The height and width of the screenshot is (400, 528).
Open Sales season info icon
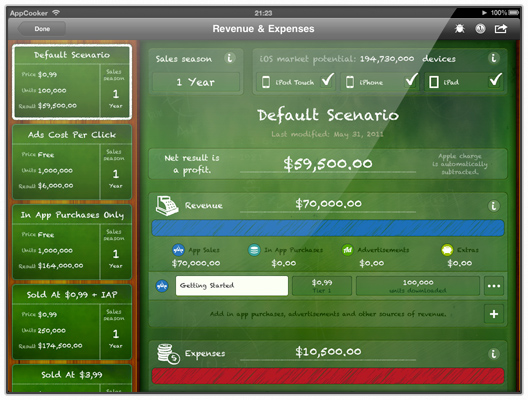(230, 58)
